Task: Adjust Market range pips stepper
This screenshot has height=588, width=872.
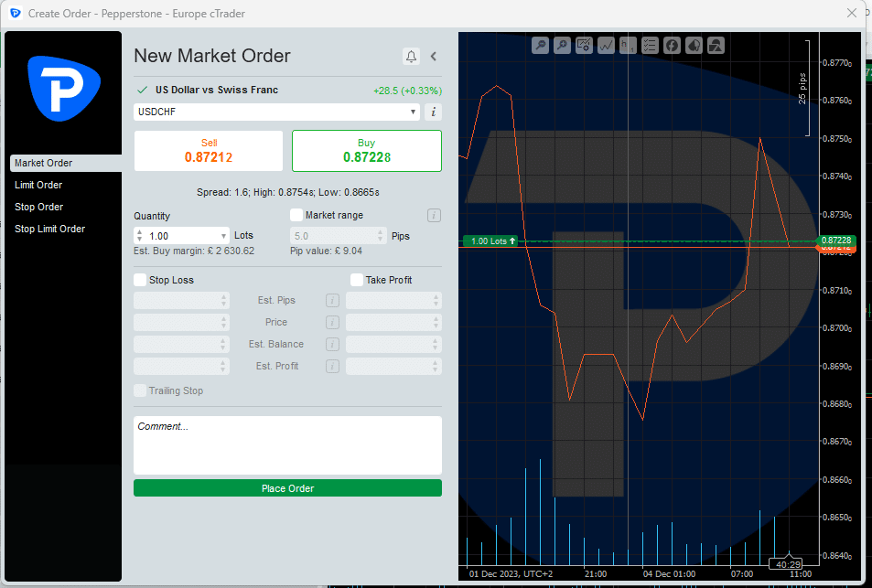Action: coord(381,236)
